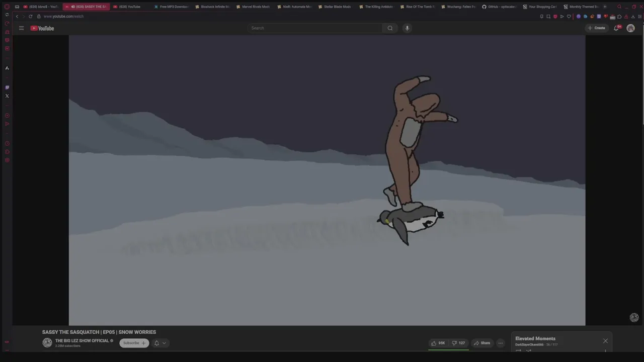Open the 'NieR: Automata Mods' tab
Viewport: 644px width, 362px height.
pos(294,7)
